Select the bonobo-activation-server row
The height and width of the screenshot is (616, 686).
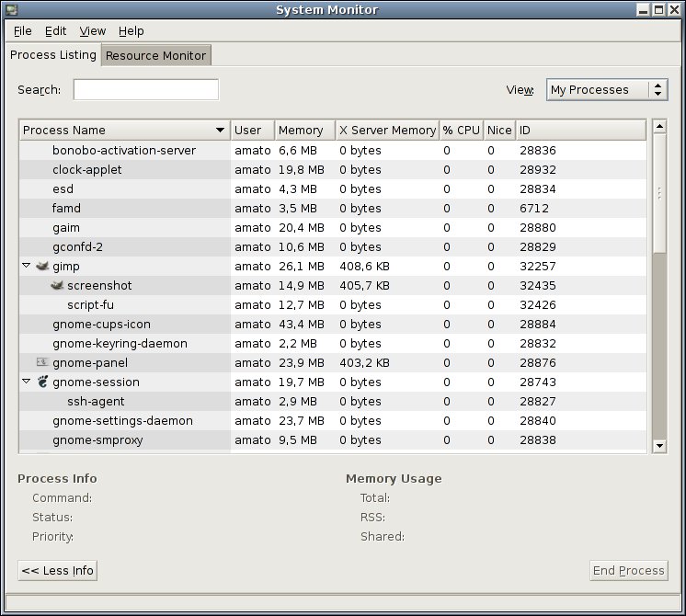tap(333, 150)
